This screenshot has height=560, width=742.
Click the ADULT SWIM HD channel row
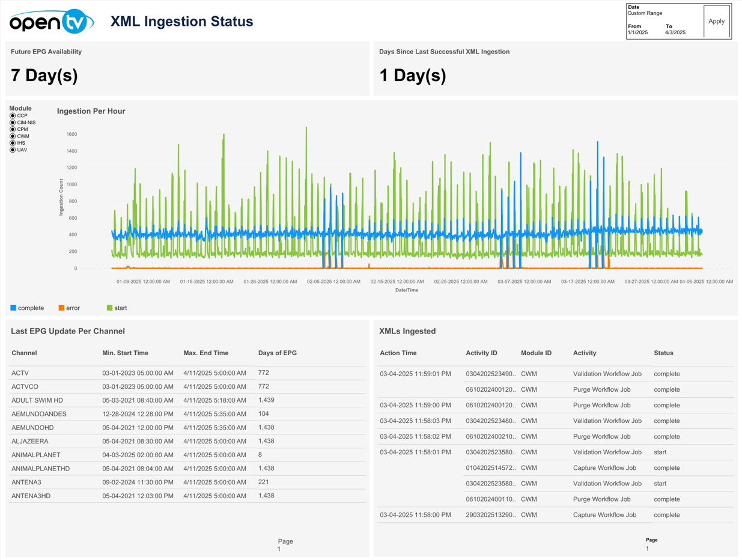click(x=37, y=400)
